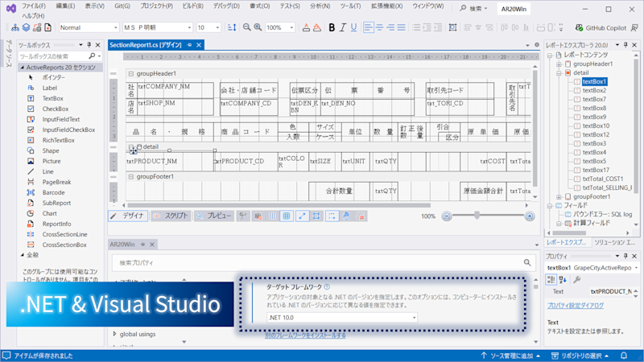Select the Line control in toolbox
This screenshot has height=362, width=644.
pyautogui.click(x=47, y=171)
